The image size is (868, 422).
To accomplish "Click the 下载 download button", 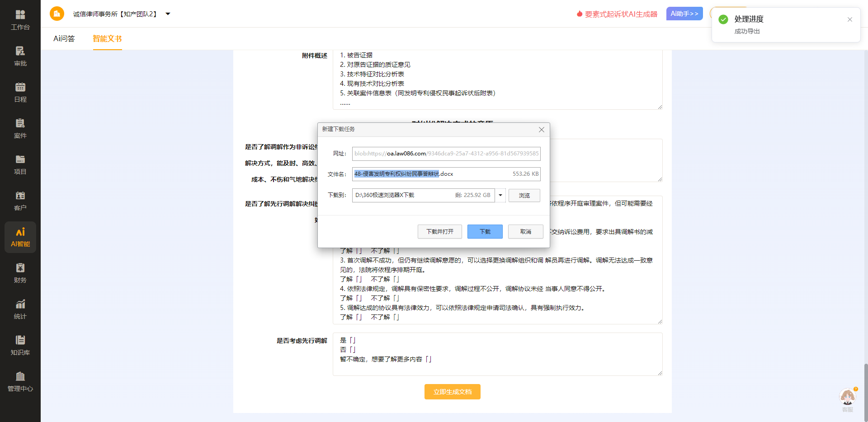I will point(484,231).
